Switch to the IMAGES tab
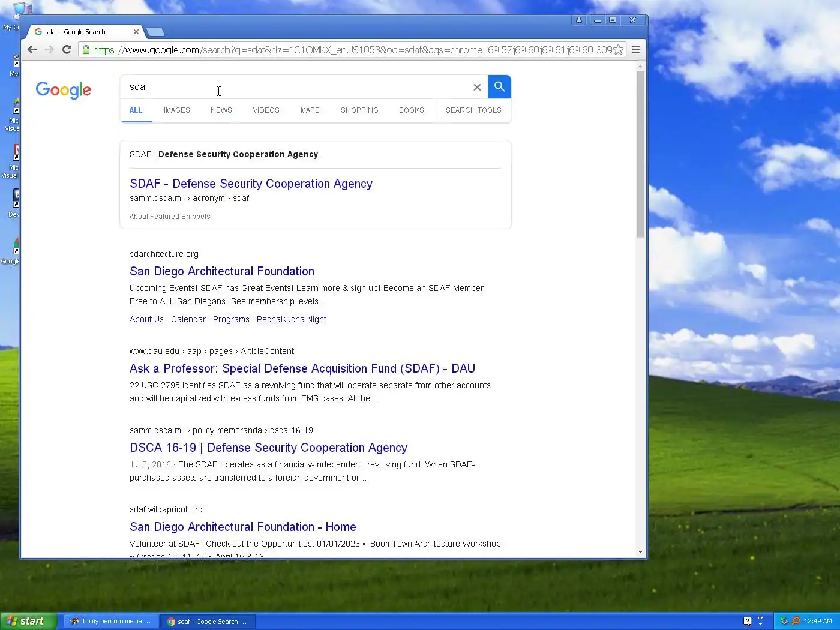 [x=177, y=110]
